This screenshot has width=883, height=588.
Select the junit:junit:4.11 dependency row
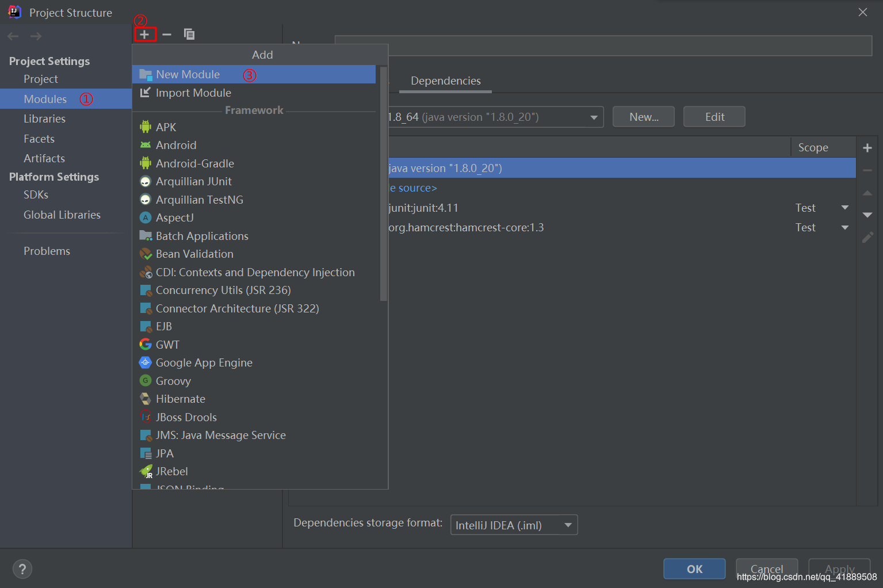[x=622, y=208]
